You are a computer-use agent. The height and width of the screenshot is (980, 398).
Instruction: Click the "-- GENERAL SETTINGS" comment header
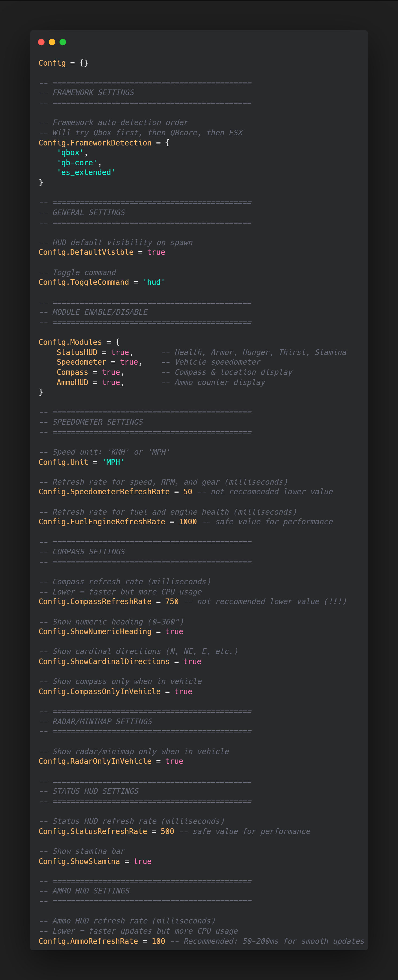(x=82, y=212)
